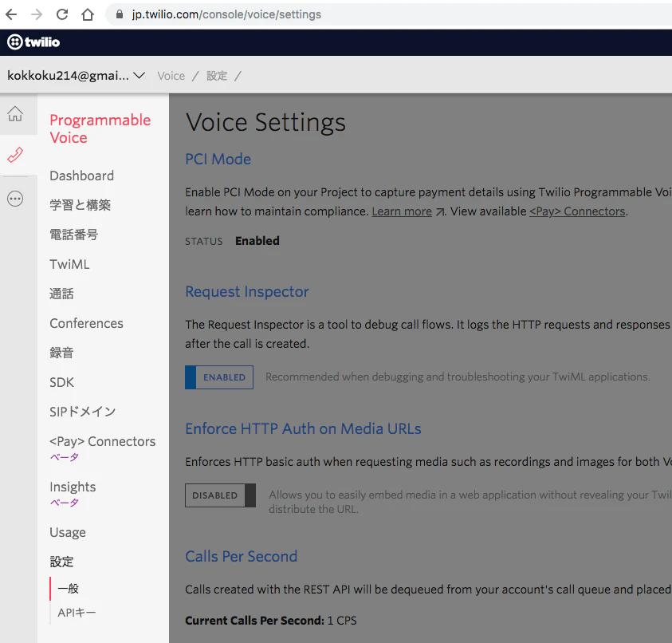Click the Programmable Voice sidebar heading
Image resolution: width=672 pixels, height=643 pixels.
(100, 128)
